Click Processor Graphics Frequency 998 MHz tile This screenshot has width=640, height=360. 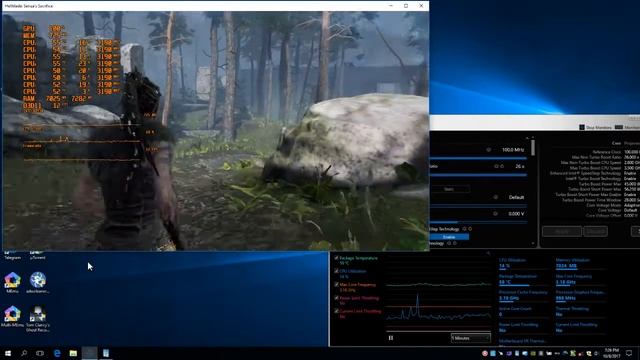pyautogui.click(x=580, y=296)
